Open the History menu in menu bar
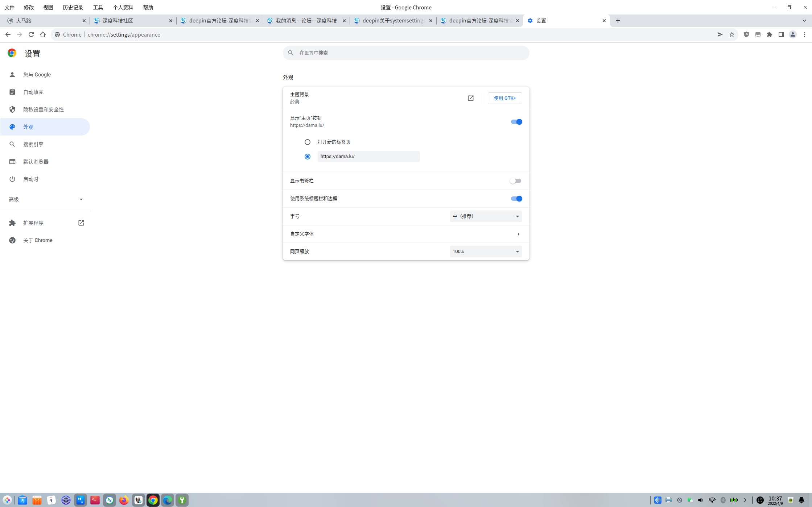 point(73,7)
